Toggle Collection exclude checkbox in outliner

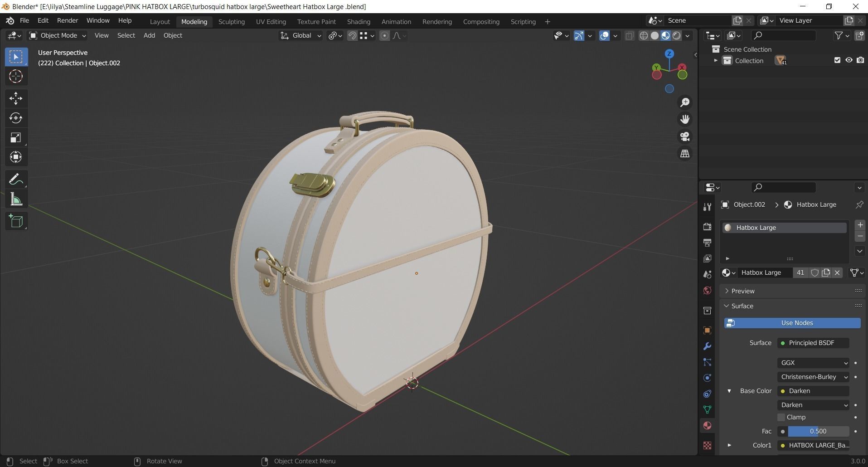pyautogui.click(x=837, y=60)
